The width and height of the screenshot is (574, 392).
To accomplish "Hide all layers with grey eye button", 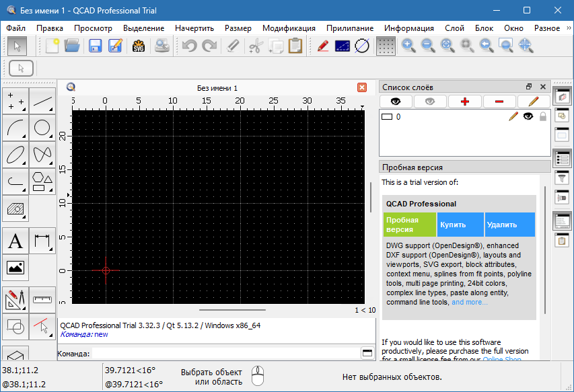I will point(430,102).
